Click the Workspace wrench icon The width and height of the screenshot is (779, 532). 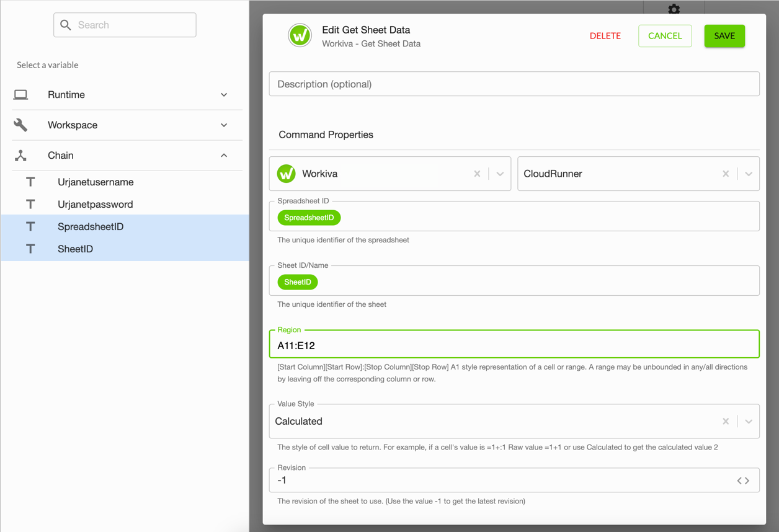[20, 125]
